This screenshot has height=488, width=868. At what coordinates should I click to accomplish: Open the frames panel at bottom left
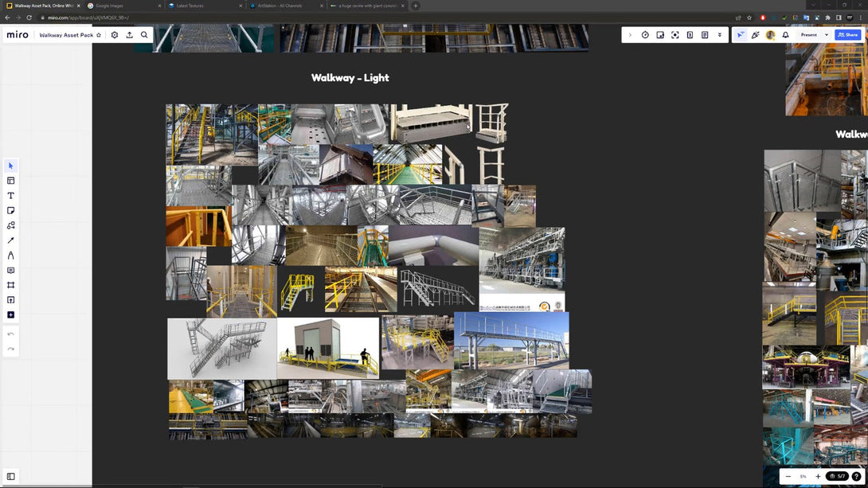10,476
